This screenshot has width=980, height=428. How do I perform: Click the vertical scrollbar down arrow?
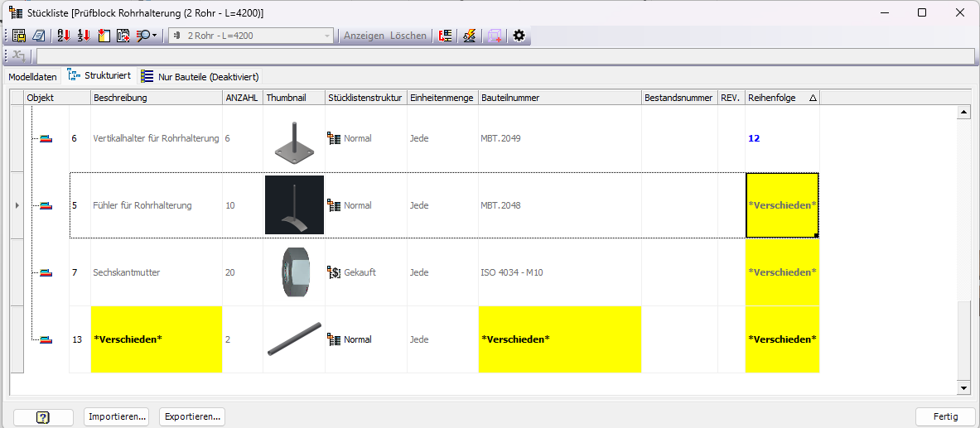963,388
